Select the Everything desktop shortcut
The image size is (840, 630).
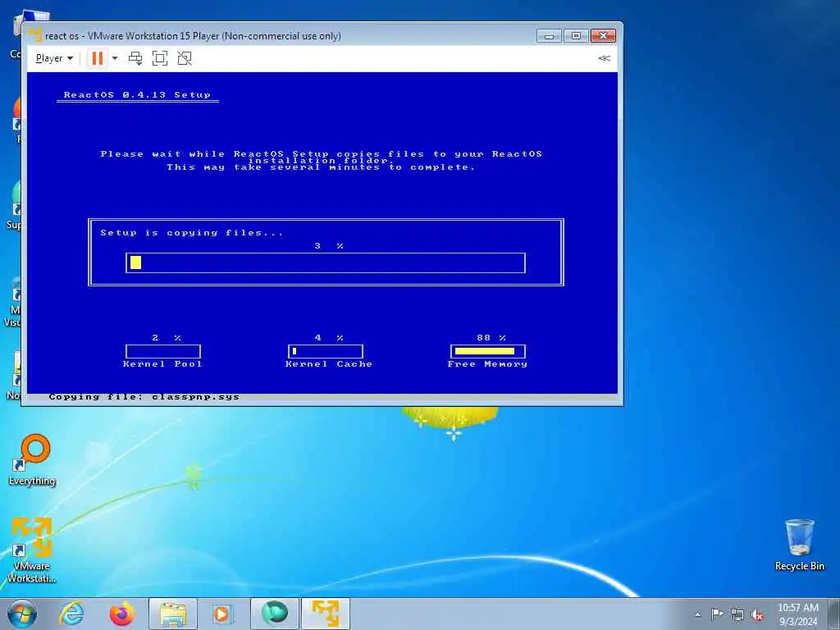click(x=32, y=460)
